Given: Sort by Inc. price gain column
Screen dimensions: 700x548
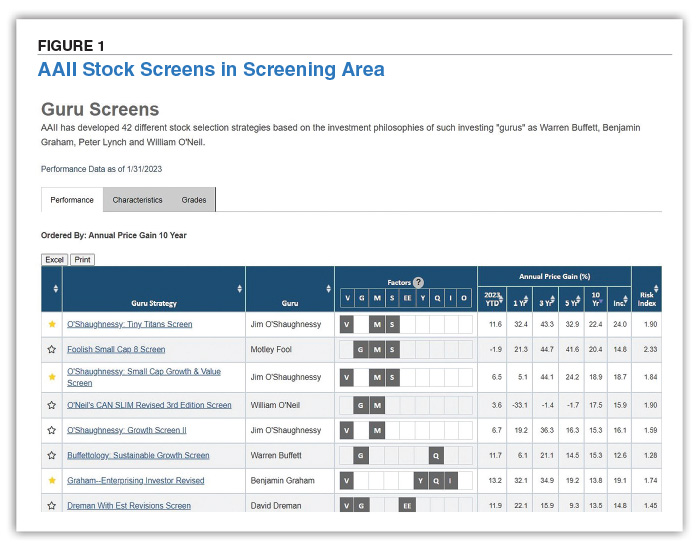Looking at the screenshot, I should [620, 299].
